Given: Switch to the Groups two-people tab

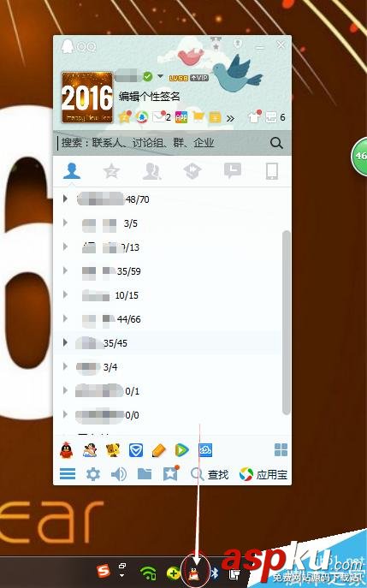Looking at the screenshot, I should [151, 172].
